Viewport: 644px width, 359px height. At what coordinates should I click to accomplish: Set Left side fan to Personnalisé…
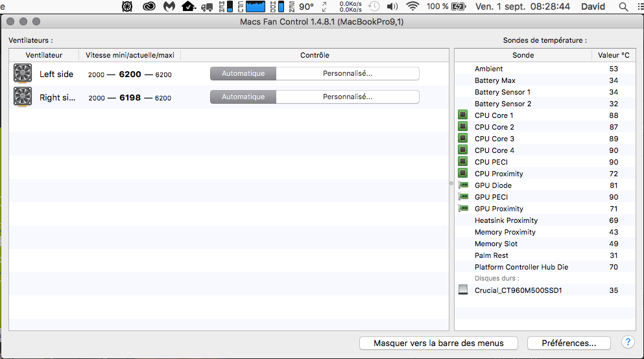pyautogui.click(x=348, y=73)
